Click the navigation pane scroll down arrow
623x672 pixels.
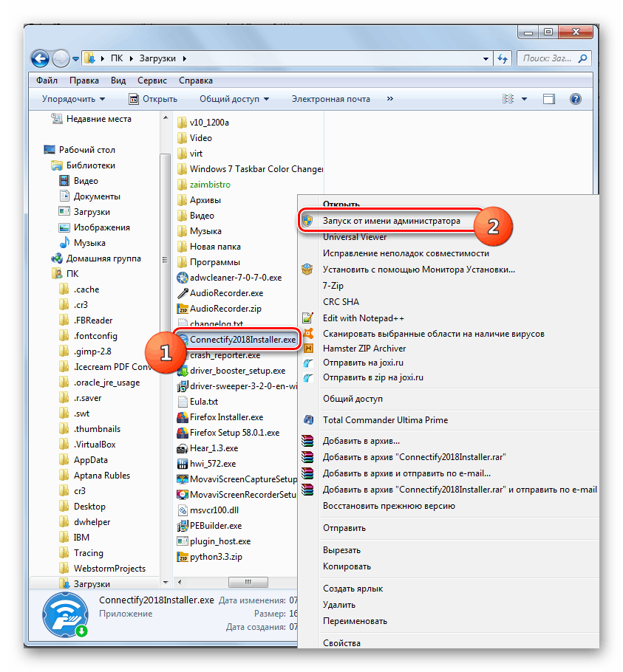(166, 583)
